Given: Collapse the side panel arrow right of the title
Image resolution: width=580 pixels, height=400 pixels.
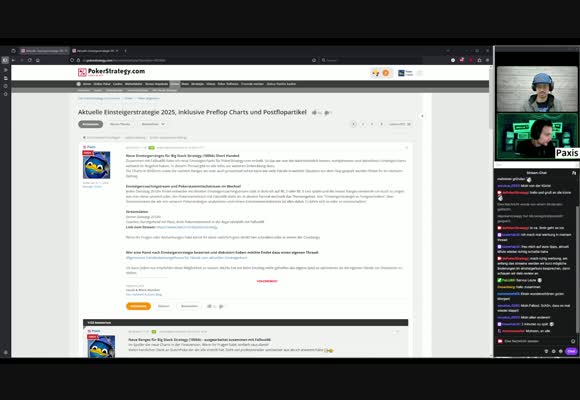Looking at the screenshot, I should 422,116.
